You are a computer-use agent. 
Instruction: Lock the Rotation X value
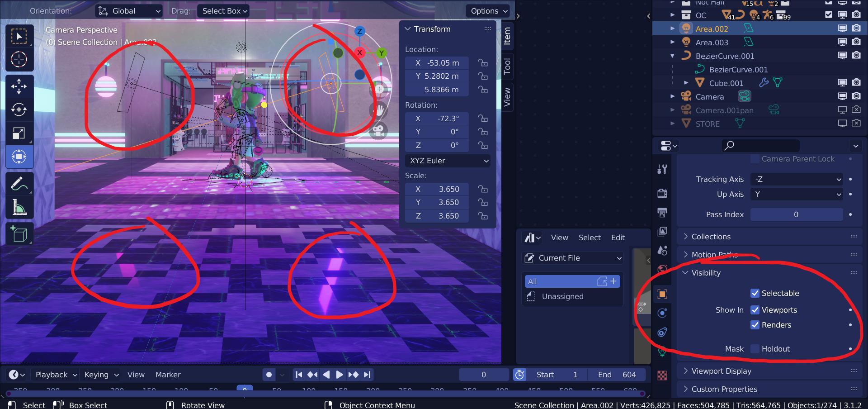pos(483,119)
